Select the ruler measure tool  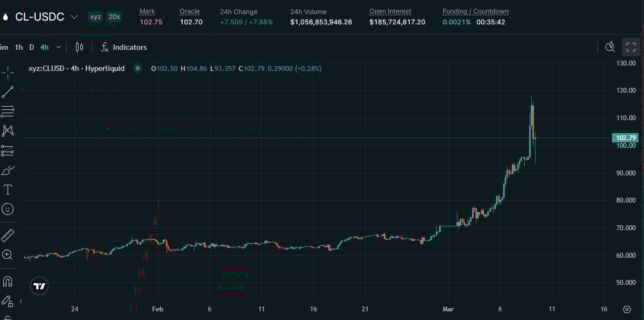tap(8, 236)
